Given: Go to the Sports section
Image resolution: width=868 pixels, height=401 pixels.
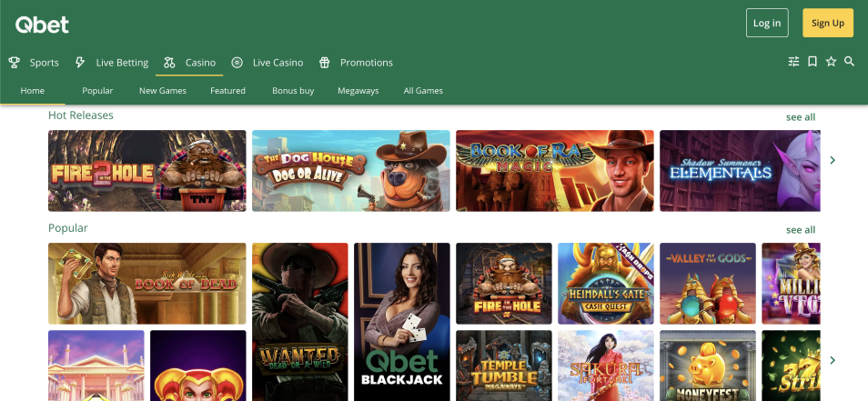Looking at the screenshot, I should click(x=45, y=63).
